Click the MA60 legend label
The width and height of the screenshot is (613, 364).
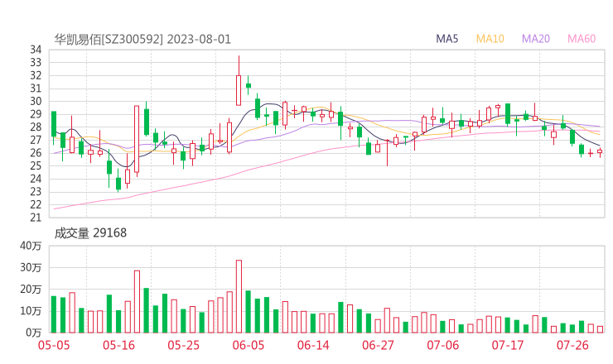tap(582, 39)
